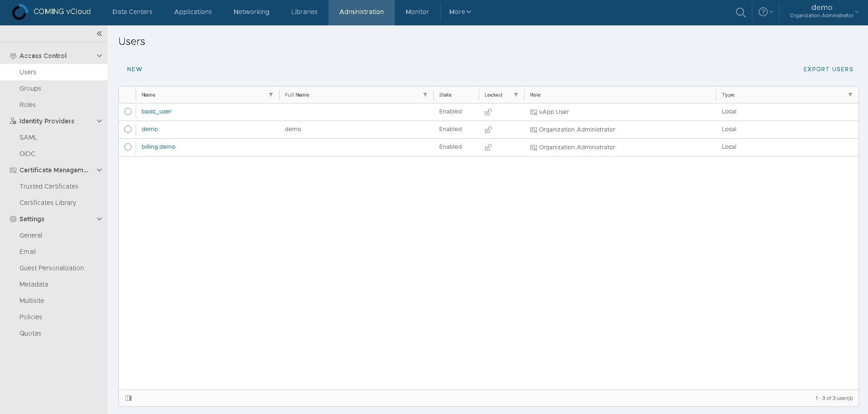The width and height of the screenshot is (868, 414).
Task: Open the Name column filter
Action: click(271, 95)
